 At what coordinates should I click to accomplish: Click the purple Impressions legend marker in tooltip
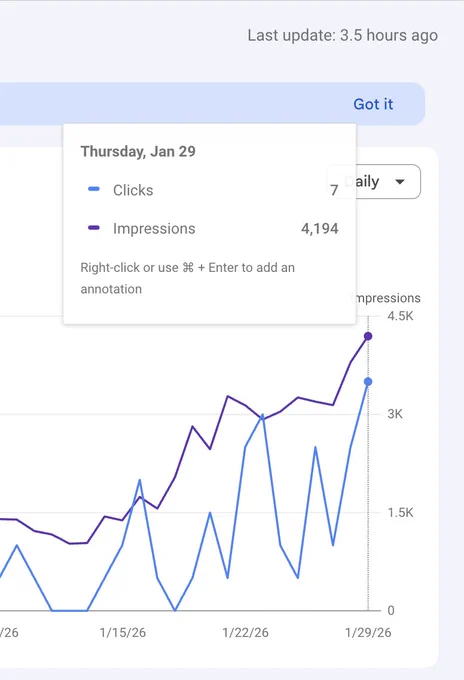pos(94,228)
